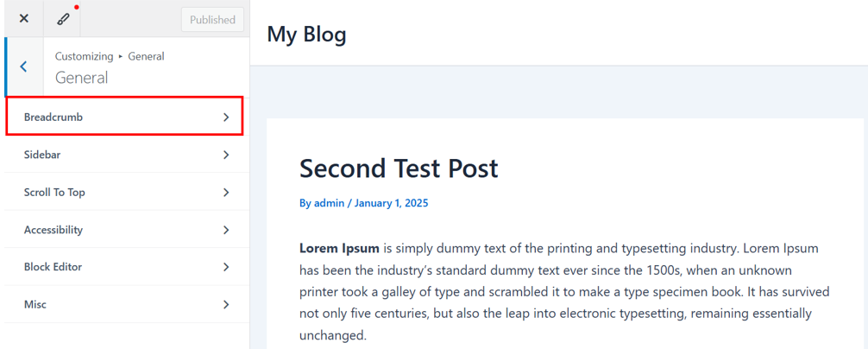Viewport: 868px width, 349px height.
Task: Expand Sidebar using its chevron arrow
Action: (x=226, y=155)
